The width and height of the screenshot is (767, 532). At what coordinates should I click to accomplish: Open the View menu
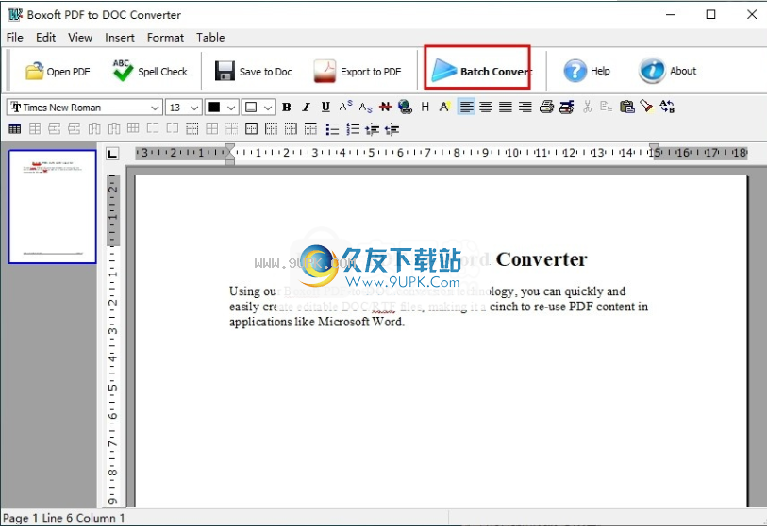tap(80, 37)
